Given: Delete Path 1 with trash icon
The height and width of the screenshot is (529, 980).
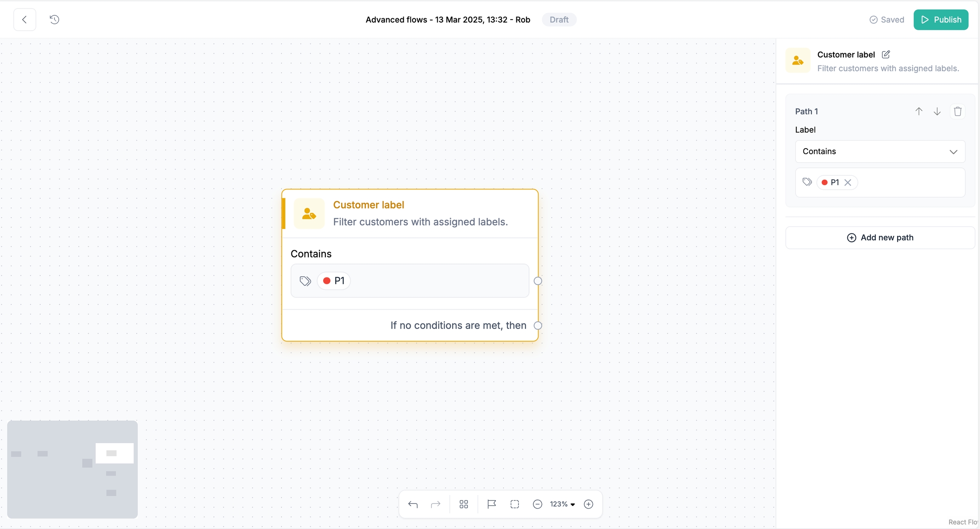Looking at the screenshot, I should pos(957,112).
